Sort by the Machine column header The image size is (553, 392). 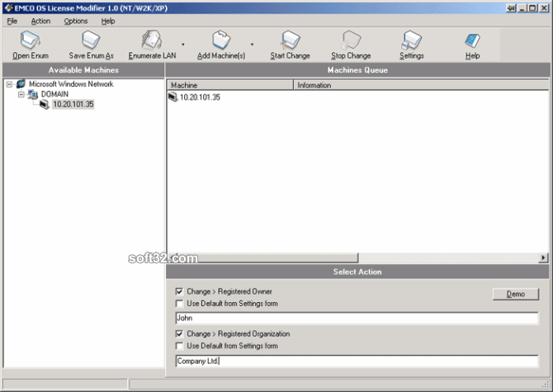(230, 85)
